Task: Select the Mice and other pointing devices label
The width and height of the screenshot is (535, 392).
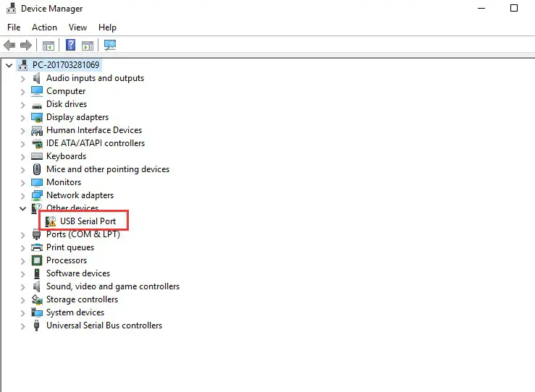Action: click(x=108, y=169)
